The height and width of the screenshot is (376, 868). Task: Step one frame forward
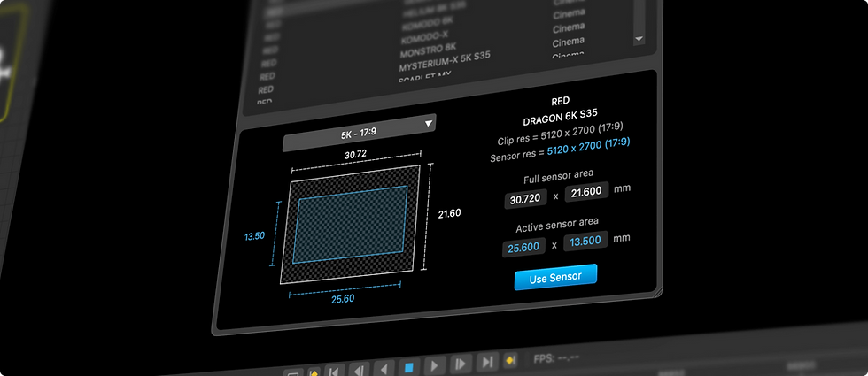click(x=461, y=364)
